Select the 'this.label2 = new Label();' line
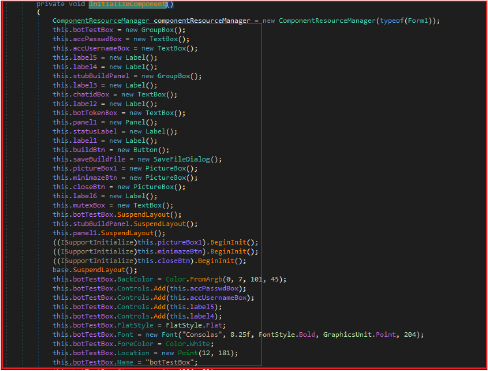 (105, 104)
